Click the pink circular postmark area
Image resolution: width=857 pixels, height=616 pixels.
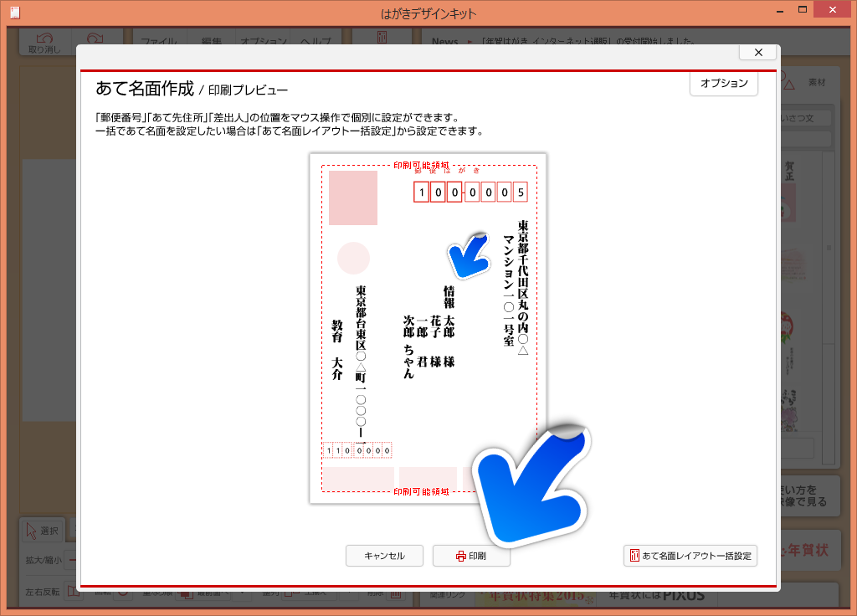(353, 258)
